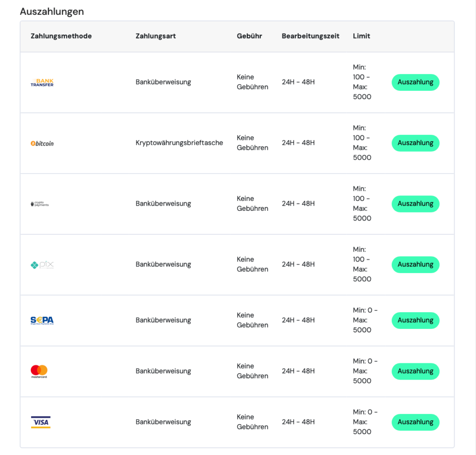Click the Limit column header
Viewport: 476px width, 455px height.
[361, 36]
